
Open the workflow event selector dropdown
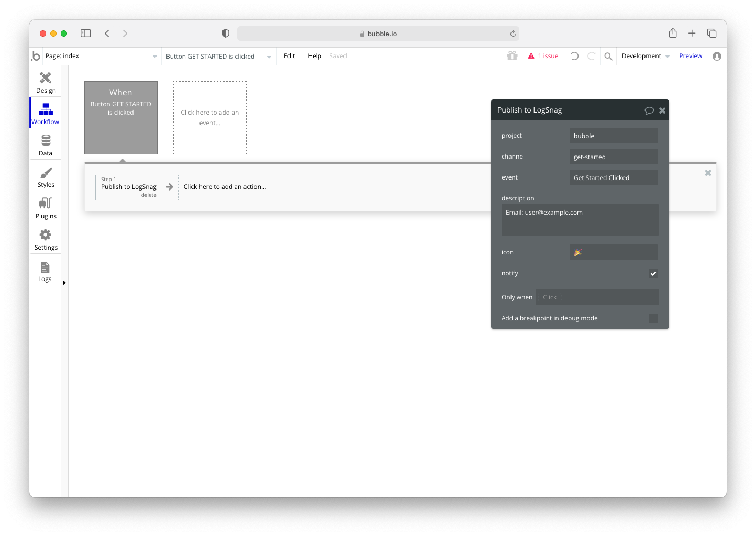218,56
